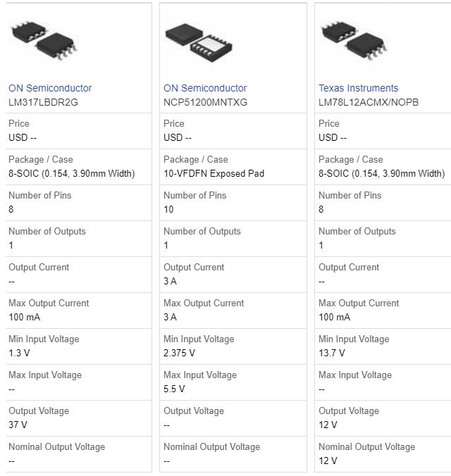Screen dimensions: 451x476
Task: Click the NCP51200MNTXG part number
Action: (x=205, y=102)
